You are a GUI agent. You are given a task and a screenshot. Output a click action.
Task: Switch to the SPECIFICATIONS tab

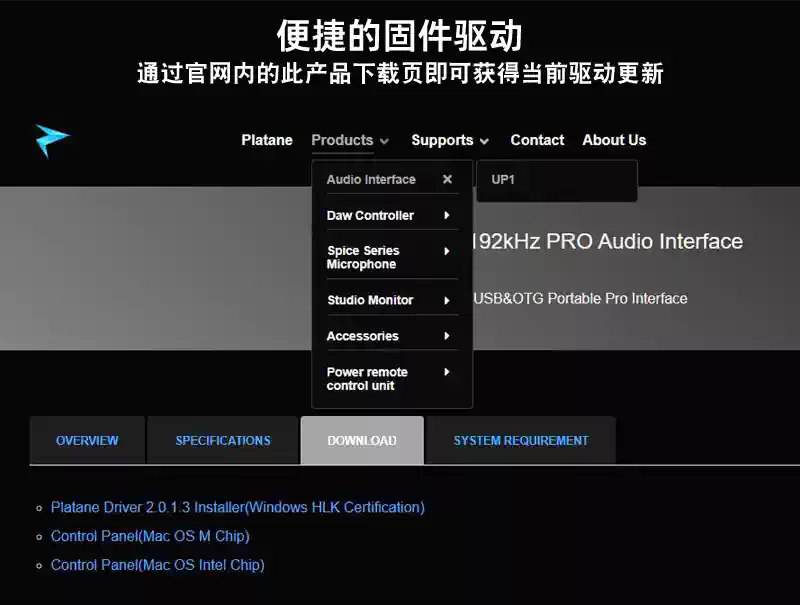223,440
